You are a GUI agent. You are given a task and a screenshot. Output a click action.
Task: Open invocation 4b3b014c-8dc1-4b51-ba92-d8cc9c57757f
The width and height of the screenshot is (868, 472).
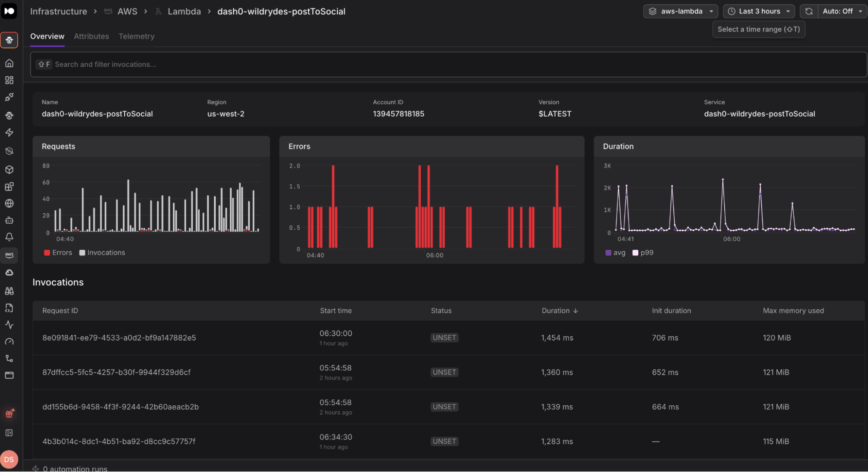[119, 442]
